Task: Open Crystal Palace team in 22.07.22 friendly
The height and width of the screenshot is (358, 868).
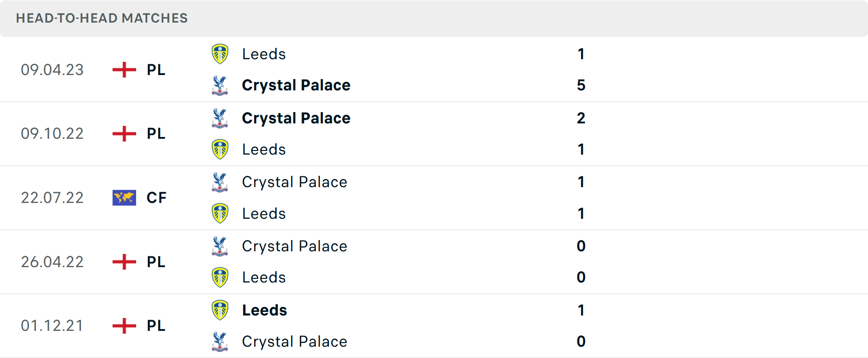Action: (x=294, y=182)
